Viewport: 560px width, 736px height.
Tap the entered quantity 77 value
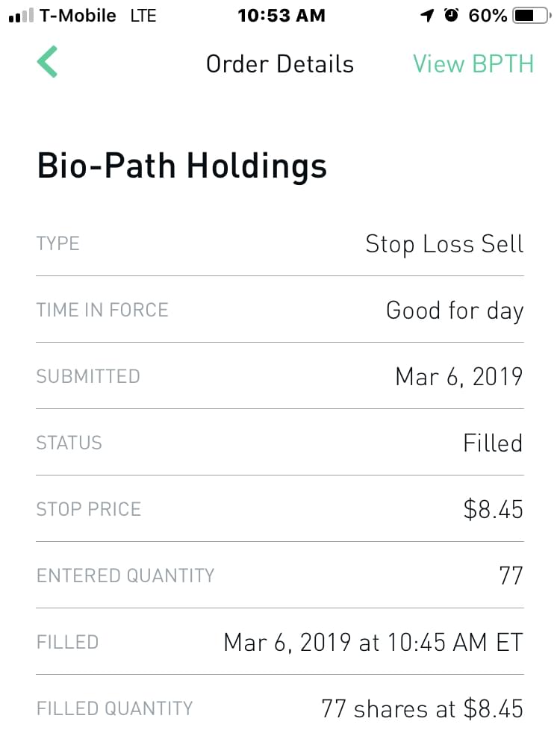pos(511,576)
